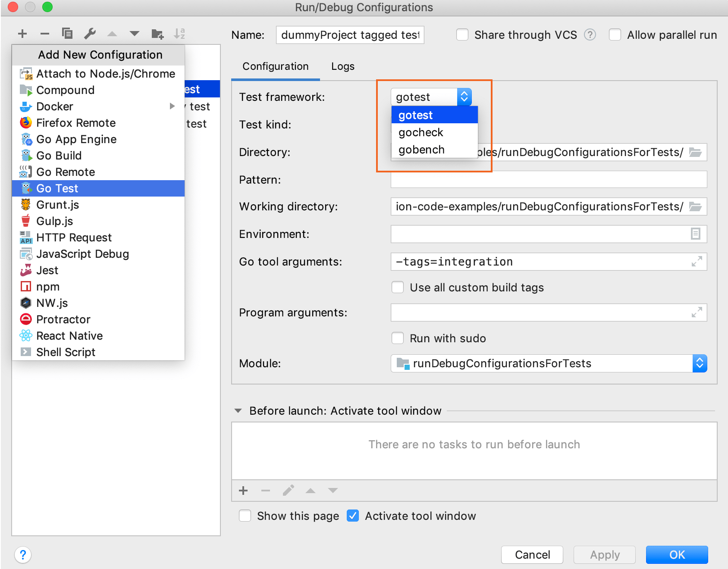Choose gocheck from the framework list
Viewport: 728px width, 569px height.
tap(435, 132)
